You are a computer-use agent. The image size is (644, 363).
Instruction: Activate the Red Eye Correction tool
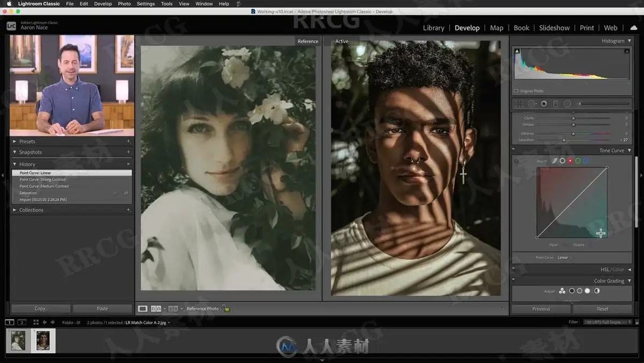(x=544, y=104)
